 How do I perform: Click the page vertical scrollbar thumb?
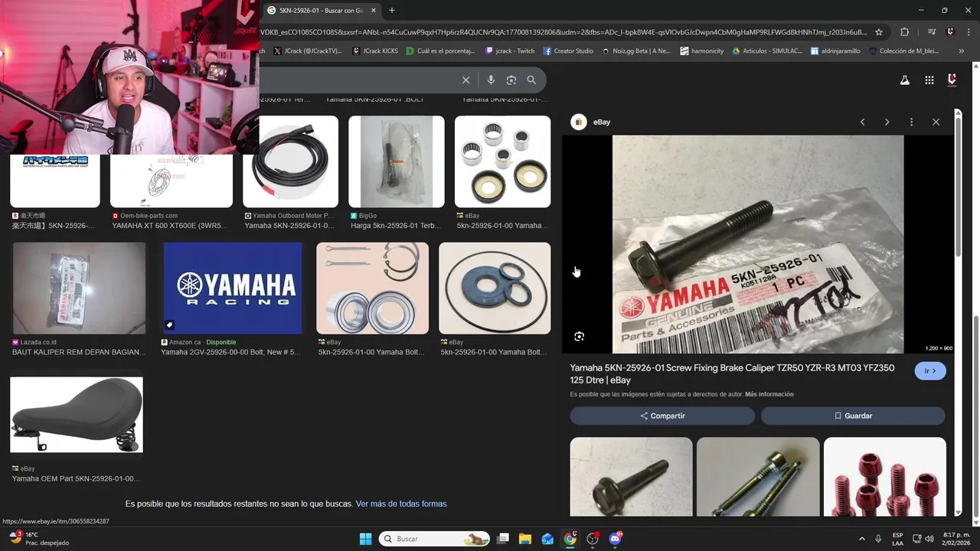pyautogui.click(x=975, y=415)
